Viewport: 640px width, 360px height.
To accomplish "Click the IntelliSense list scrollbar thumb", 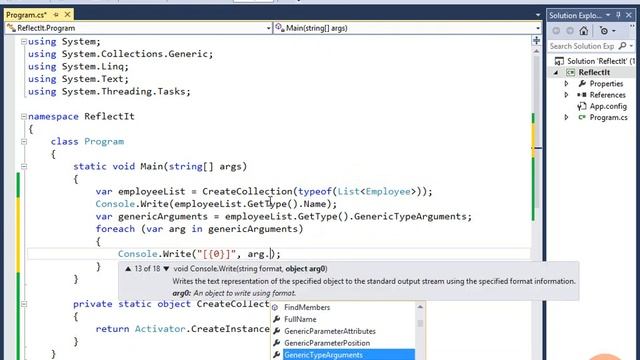I will coord(420,323).
